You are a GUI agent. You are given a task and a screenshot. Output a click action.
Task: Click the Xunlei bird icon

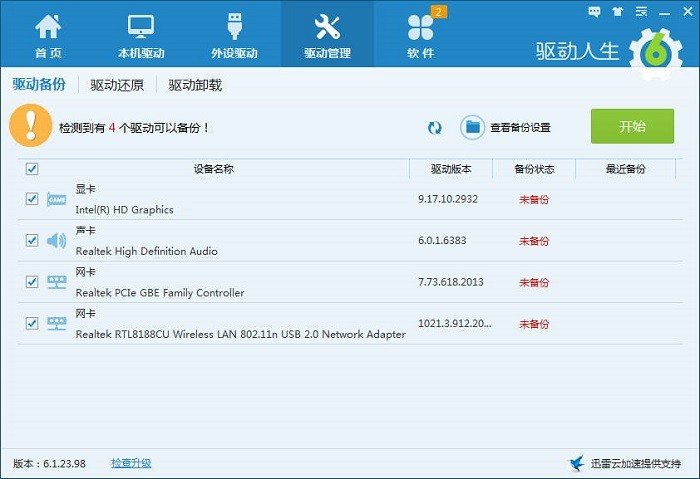click(x=577, y=463)
